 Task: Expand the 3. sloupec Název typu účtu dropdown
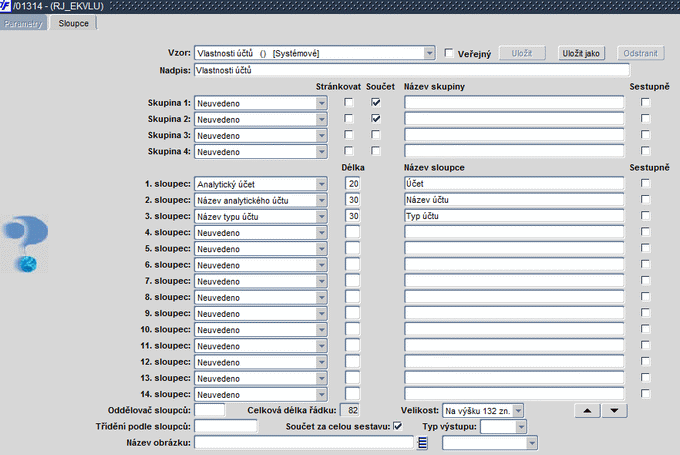(321, 216)
